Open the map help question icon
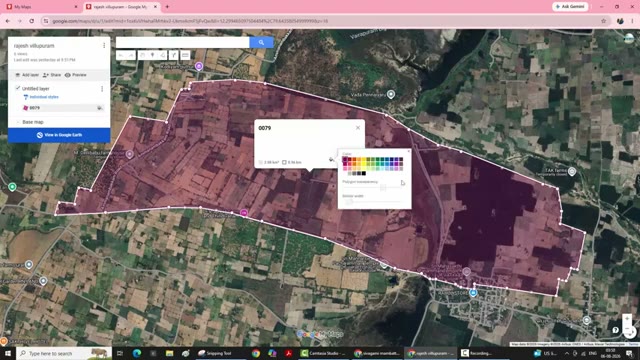640x360 pixels. point(616,330)
